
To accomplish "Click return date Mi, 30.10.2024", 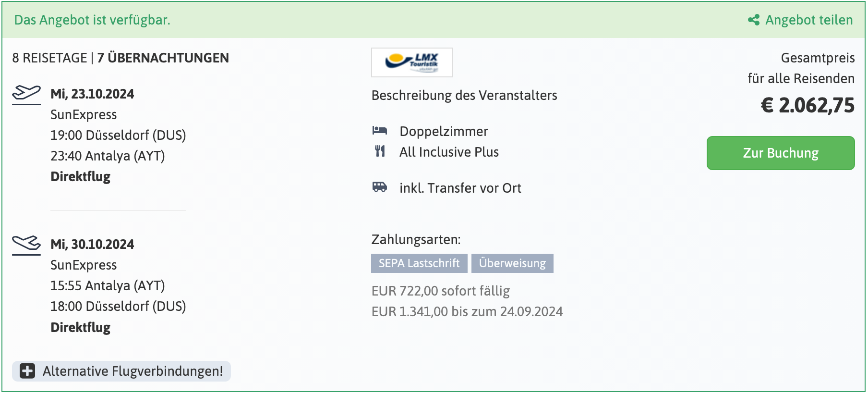I will [92, 244].
